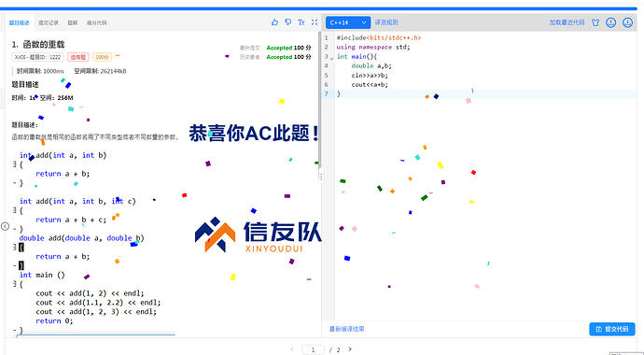This screenshot has width=644, height=355.
Task: Collapse sidebar with the left circled arrow
Action: pyautogui.click(x=5, y=226)
